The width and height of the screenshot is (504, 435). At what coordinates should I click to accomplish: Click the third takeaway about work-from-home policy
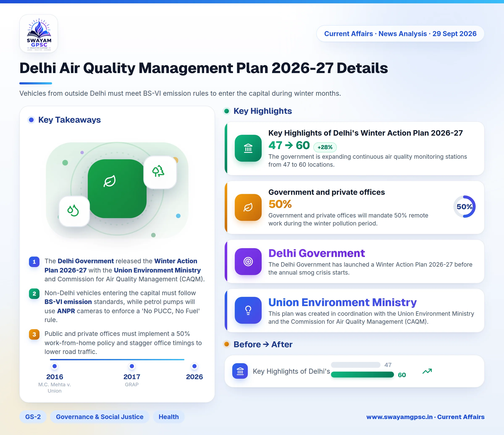[x=123, y=343]
